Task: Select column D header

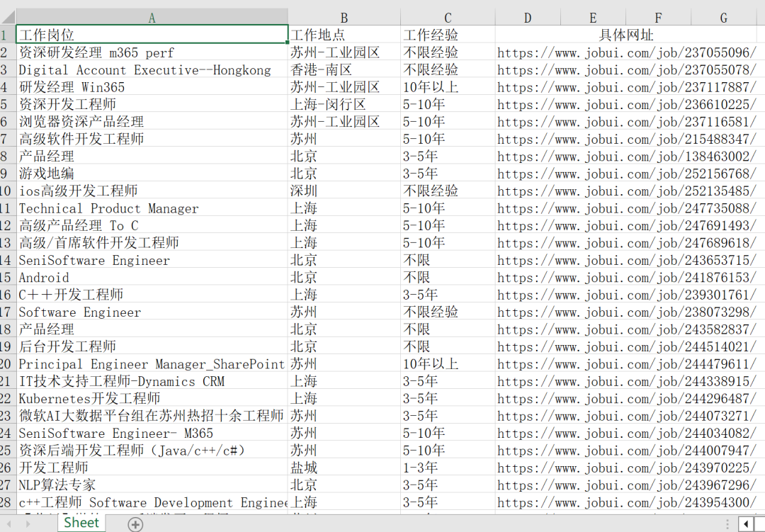Action: point(528,18)
